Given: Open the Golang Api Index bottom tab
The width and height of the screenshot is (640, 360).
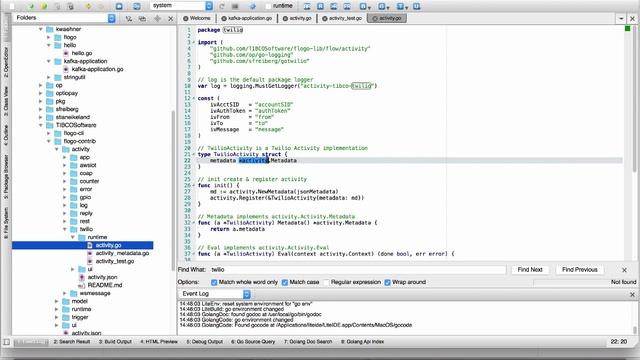Looking at the screenshot, I should pos(362,342).
